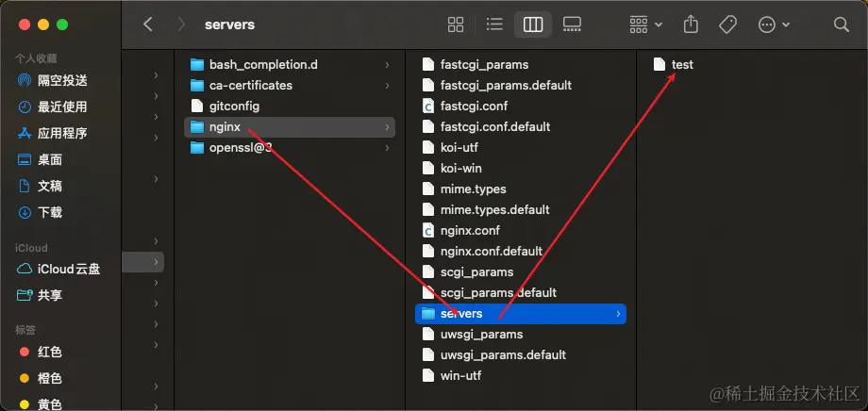Select the column view button
This screenshot has width=868, height=411.
pyautogui.click(x=533, y=25)
